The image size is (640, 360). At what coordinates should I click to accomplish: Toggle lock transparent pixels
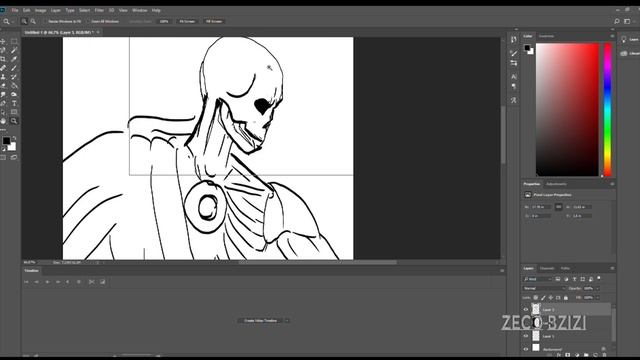pos(536,298)
